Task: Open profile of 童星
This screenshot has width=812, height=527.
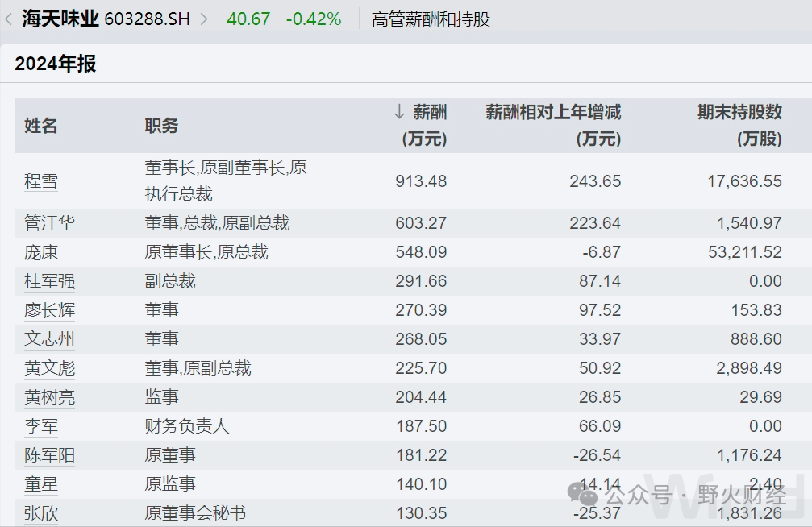Action: pyautogui.click(x=41, y=484)
